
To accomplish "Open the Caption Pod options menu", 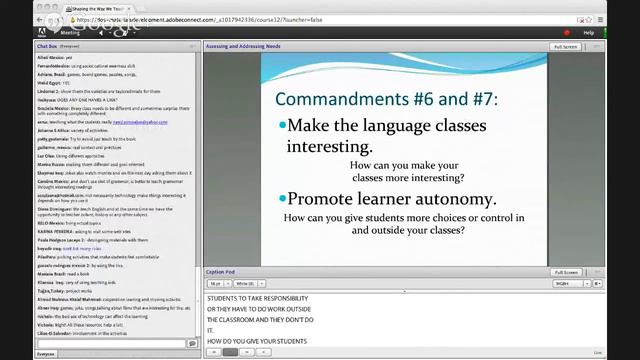I will coord(597,272).
